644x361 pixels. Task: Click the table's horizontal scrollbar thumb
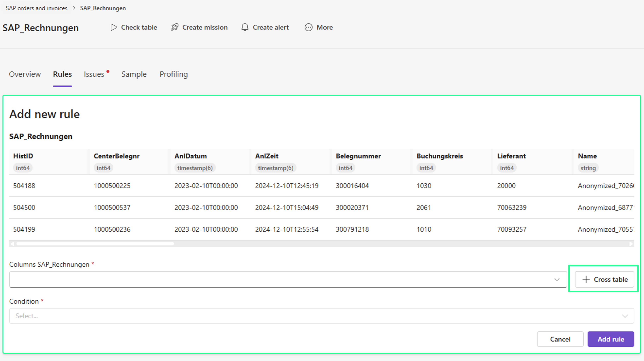tap(95, 244)
